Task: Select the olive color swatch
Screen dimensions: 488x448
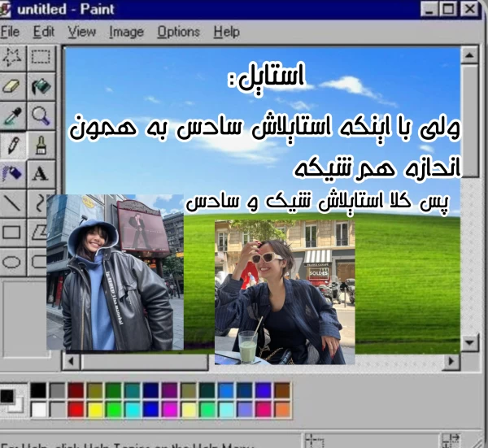Action: click(x=94, y=390)
